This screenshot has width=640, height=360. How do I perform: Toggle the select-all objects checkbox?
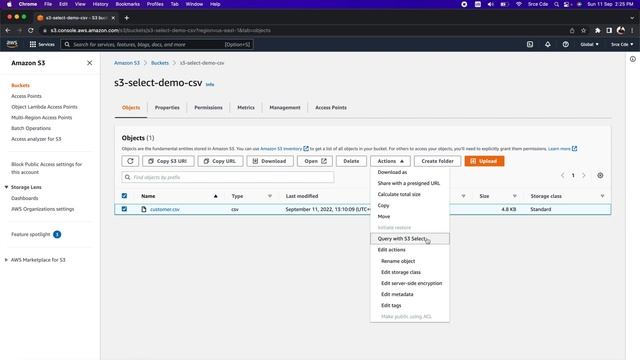pyautogui.click(x=124, y=196)
